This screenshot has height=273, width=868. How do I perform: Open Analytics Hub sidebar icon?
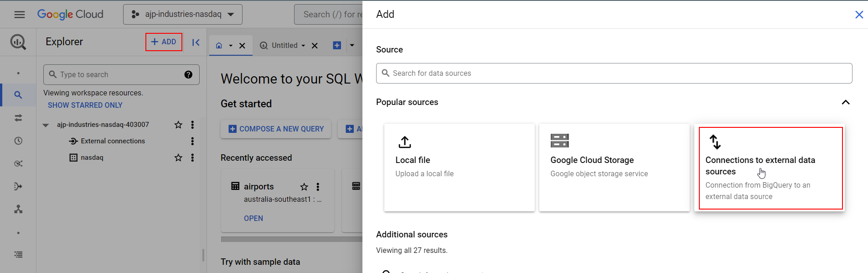[18, 163]
